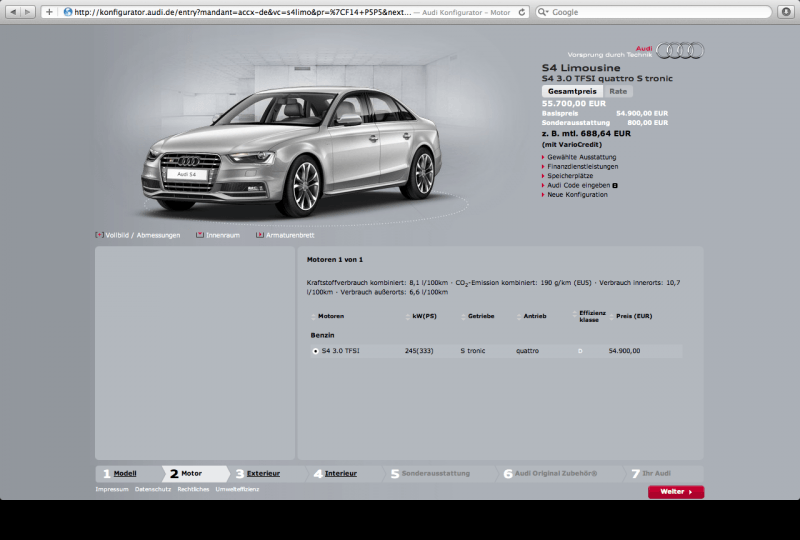This screenshot has height=540, width=800.
Task: Click the Audi Code eingeben info icon
Action: [x=615, y=185]
